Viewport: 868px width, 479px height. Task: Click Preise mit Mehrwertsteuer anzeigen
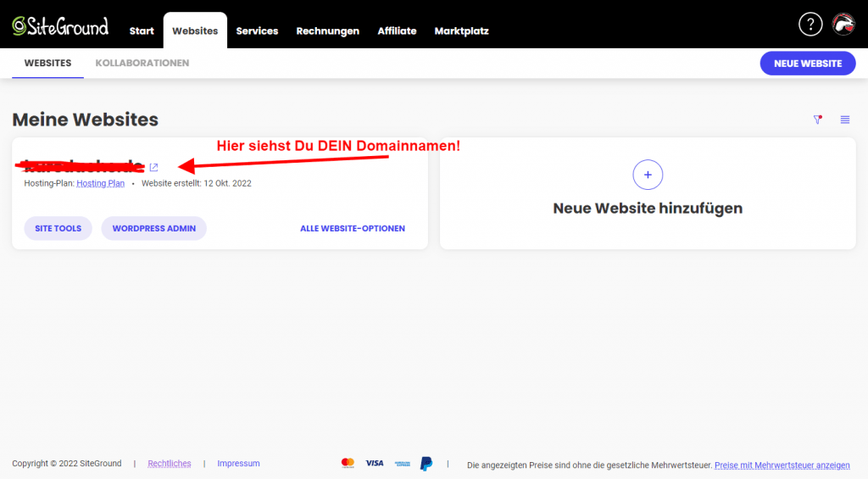coord(782,465)
